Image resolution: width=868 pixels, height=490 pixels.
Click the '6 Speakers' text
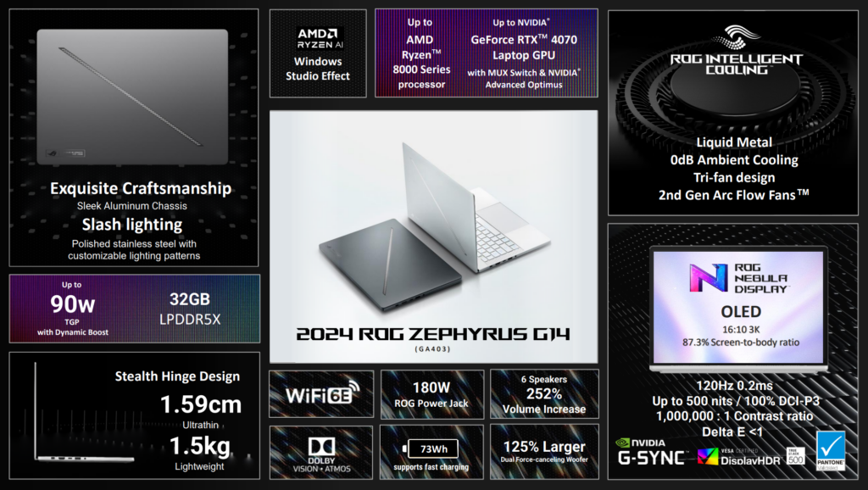click(x=544, y=379)
